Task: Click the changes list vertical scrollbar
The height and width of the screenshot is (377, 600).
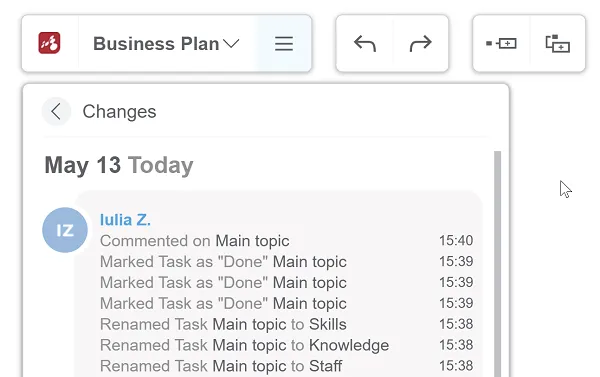Action: click(497, 264)
